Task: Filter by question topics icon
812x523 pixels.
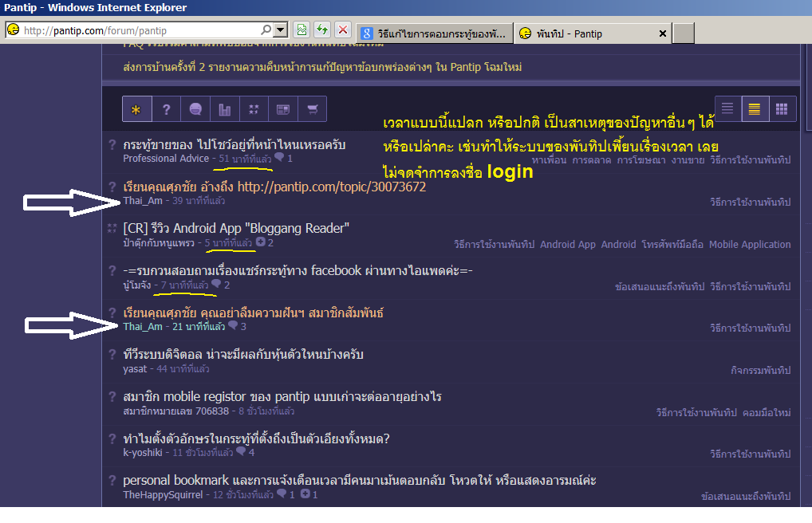Action: 166,109
